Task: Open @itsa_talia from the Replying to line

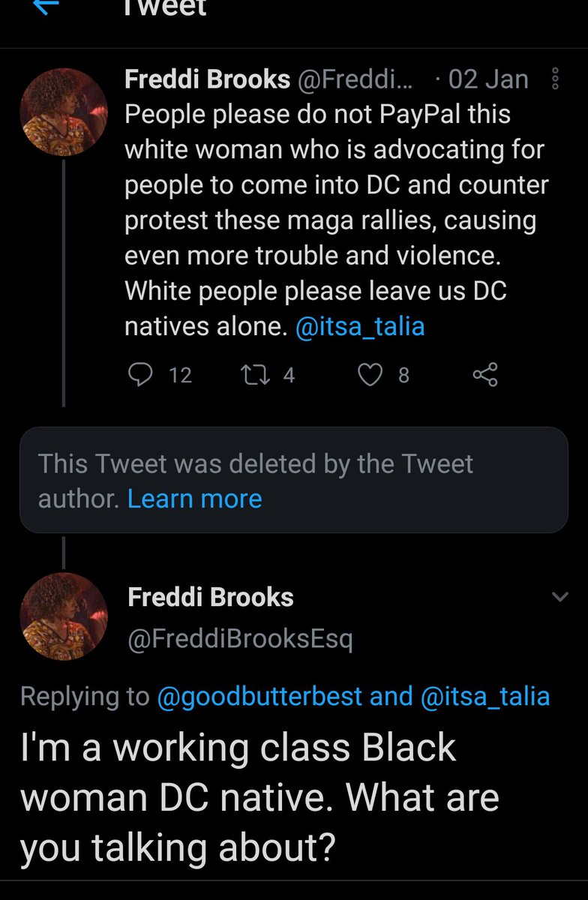Action: pos(484,696)
